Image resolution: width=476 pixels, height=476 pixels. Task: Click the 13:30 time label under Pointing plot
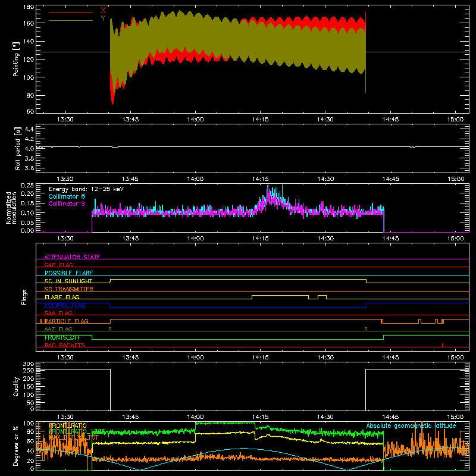click(x=65, y=120)
